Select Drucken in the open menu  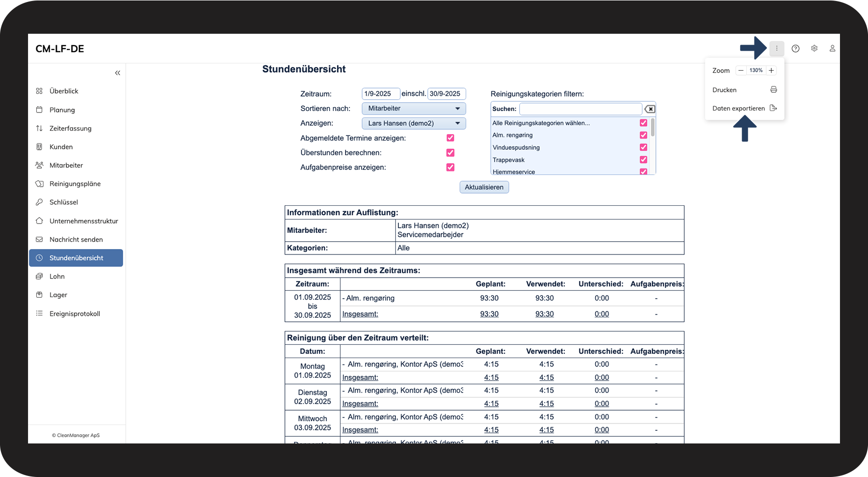pos(725,89)
